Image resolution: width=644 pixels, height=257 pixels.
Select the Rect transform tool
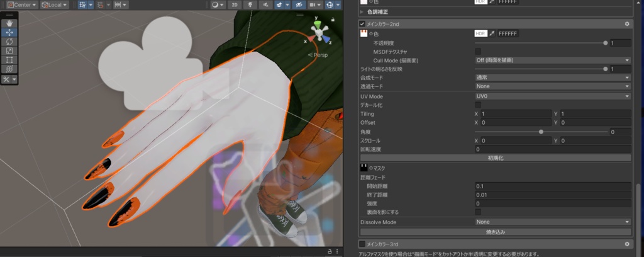point(9,60)
